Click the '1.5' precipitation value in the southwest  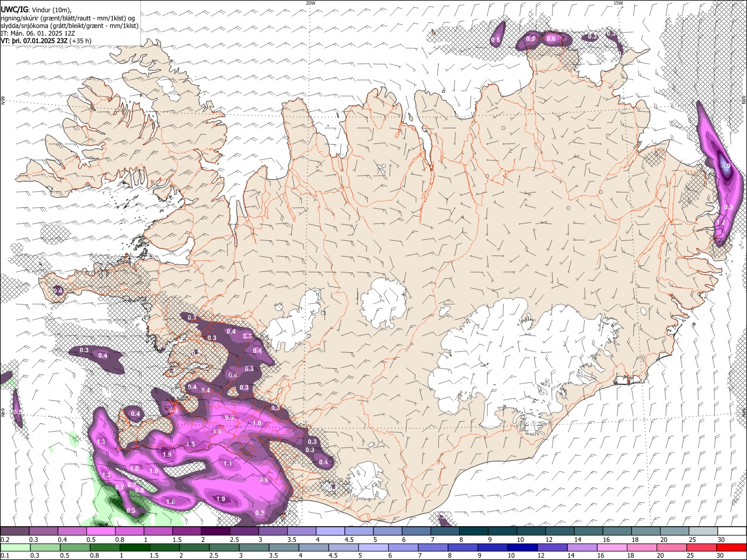pos(190,444)
